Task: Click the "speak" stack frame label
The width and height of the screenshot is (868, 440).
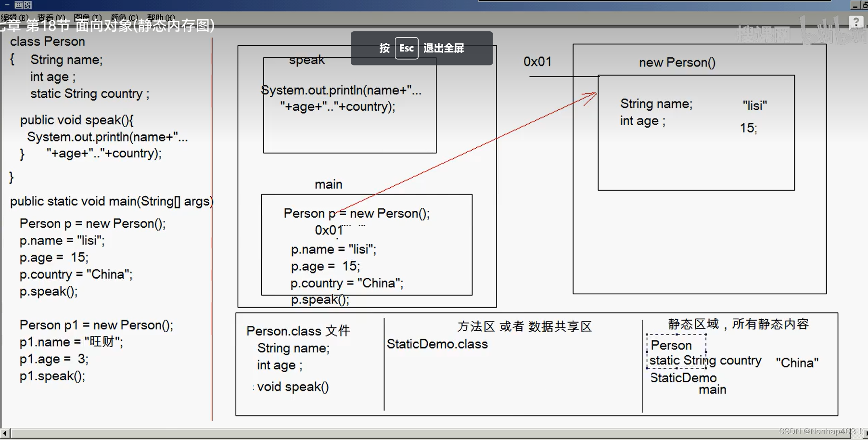Action: coord(307,60)
